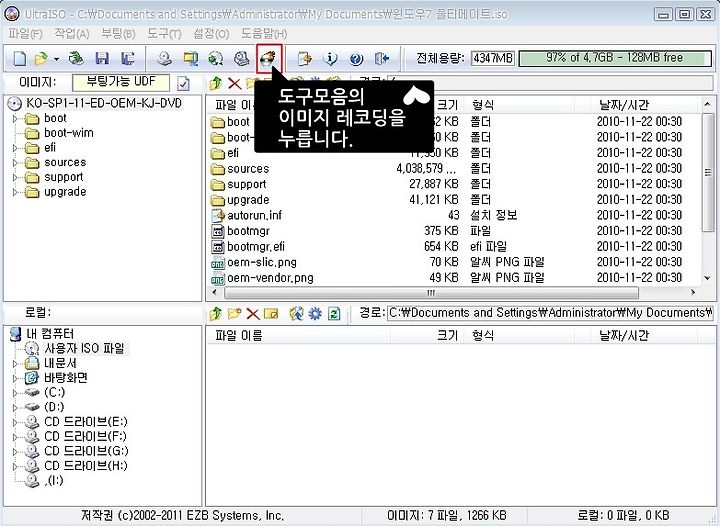This screenshot has height=526, width=720.
Task: Select autorun.inf in the file list
Action: coord(254,216)
